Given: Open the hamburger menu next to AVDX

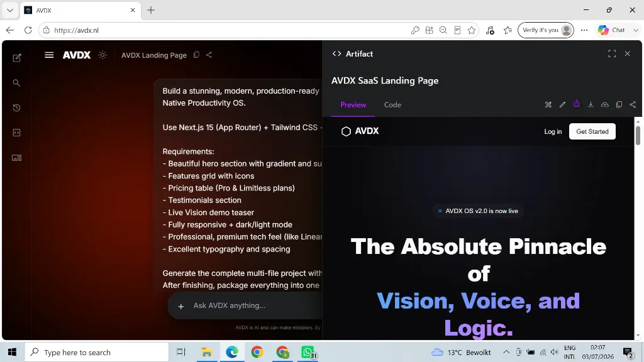Looking at the screenshot, I should [49, 55].
